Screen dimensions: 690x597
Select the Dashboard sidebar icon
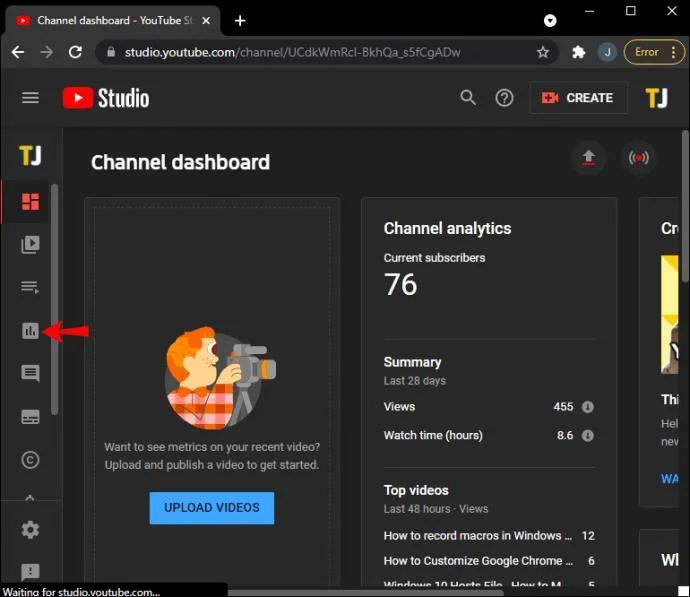click(x=30, y=202)
